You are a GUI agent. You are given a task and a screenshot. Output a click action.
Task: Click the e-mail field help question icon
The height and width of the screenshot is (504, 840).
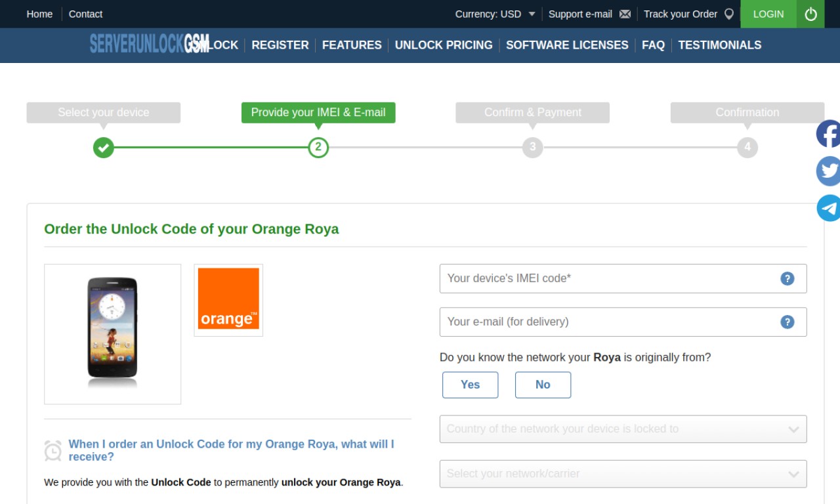tap(787, 322)
